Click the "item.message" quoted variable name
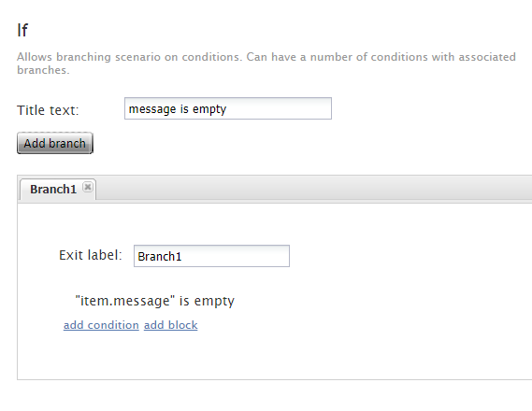Screen dimensions: 532x411 point(125,301)
